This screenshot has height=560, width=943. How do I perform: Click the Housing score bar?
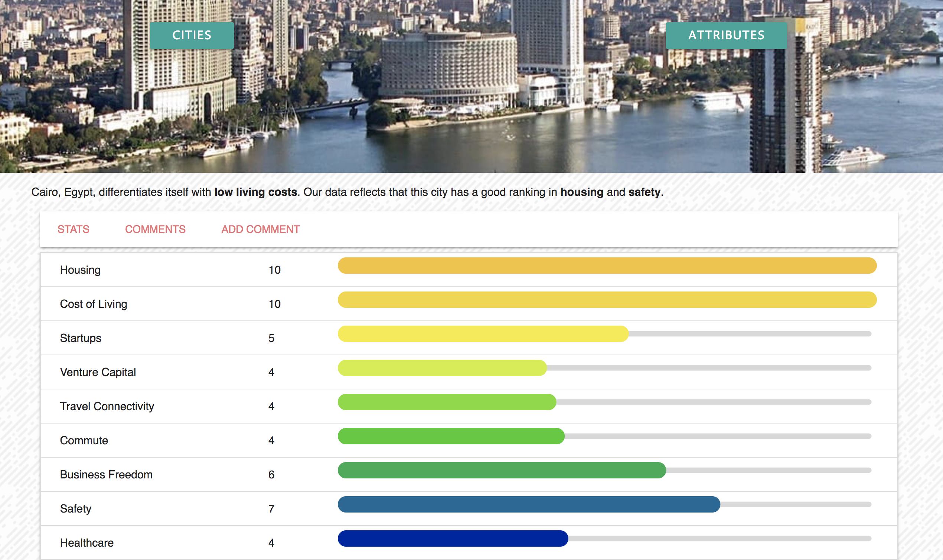tap(607, 266)
